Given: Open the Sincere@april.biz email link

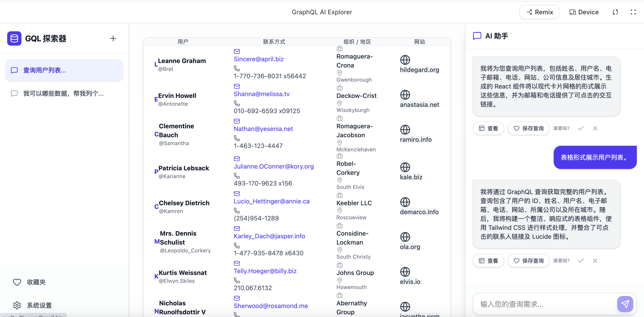Looking at the screenshot, I should (x=258, y=59).
